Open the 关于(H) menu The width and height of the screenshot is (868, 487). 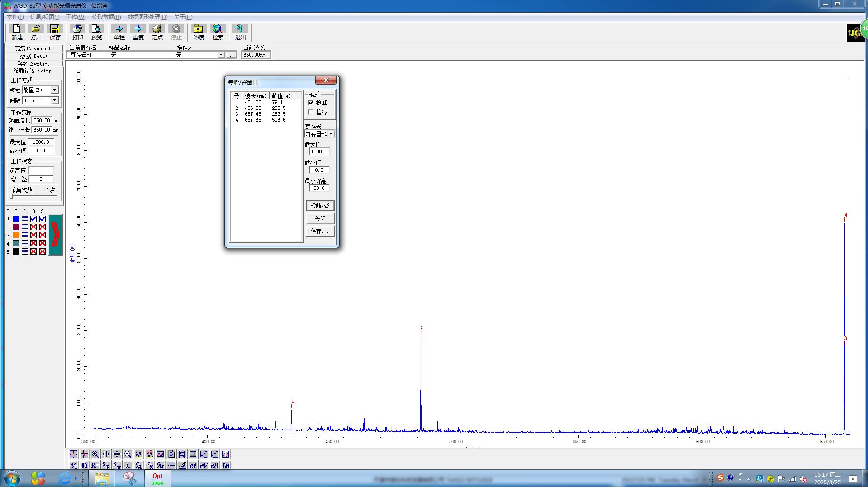[183, 17]
